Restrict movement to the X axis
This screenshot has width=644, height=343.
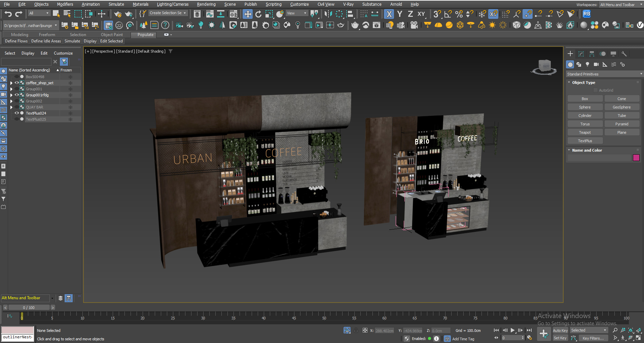pyautogui.click(x=389, y=14)
